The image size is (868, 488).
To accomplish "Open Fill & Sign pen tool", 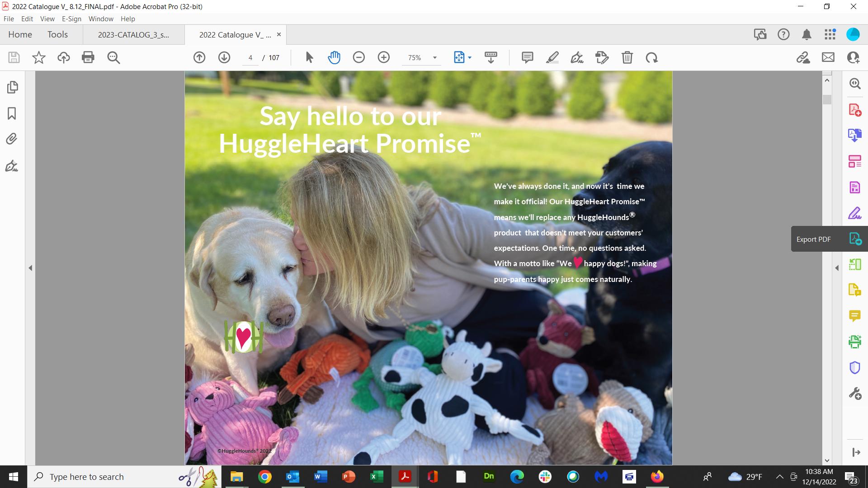I will (x=855, y=213).
